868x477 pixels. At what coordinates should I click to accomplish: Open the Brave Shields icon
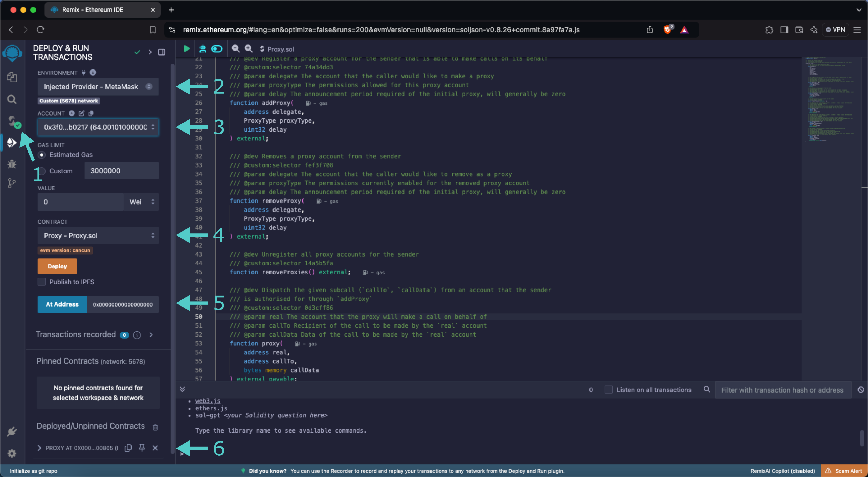(x=668, y=29)
